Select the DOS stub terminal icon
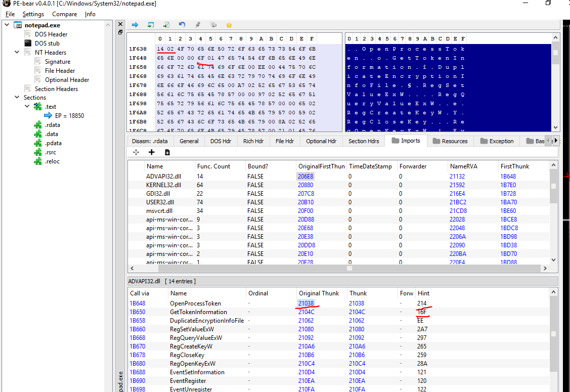Screen dimensions: 570x392 28,43
